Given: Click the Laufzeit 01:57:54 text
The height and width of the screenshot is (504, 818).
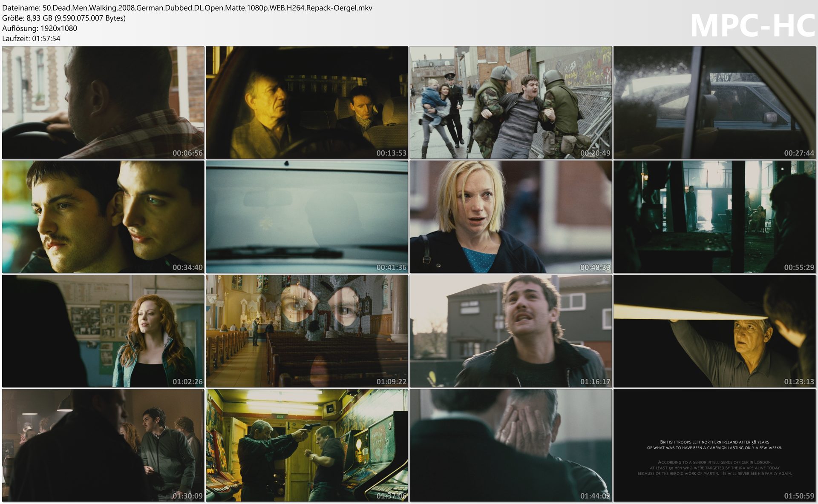Looking at the screenshot, I should tap(31, 38).
